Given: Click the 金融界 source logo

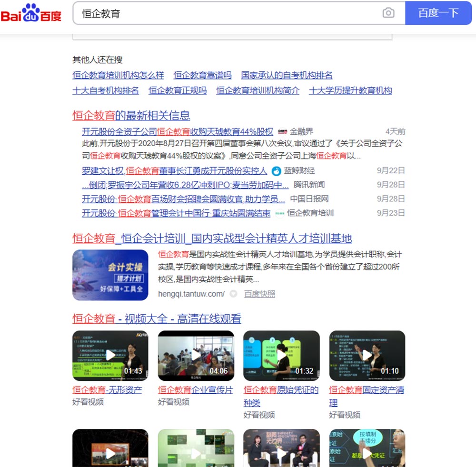Looking at the screenshot, I should (283, 132).
